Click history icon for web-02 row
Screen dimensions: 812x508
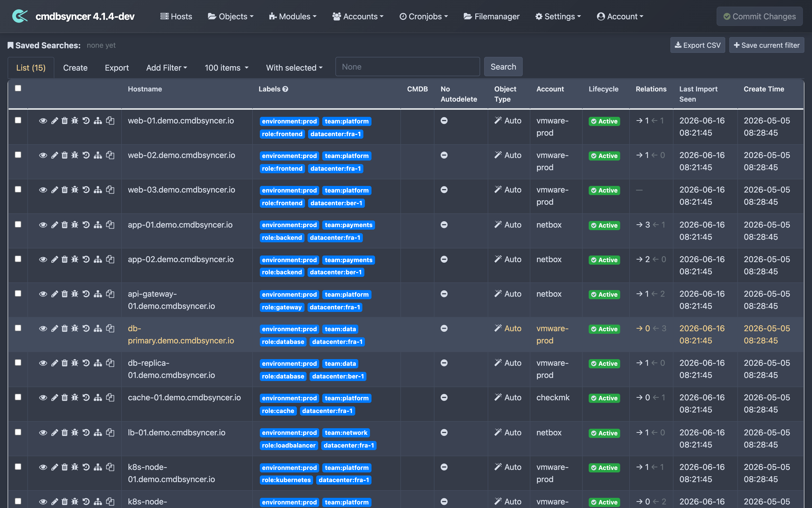click(x=86, y=155)
